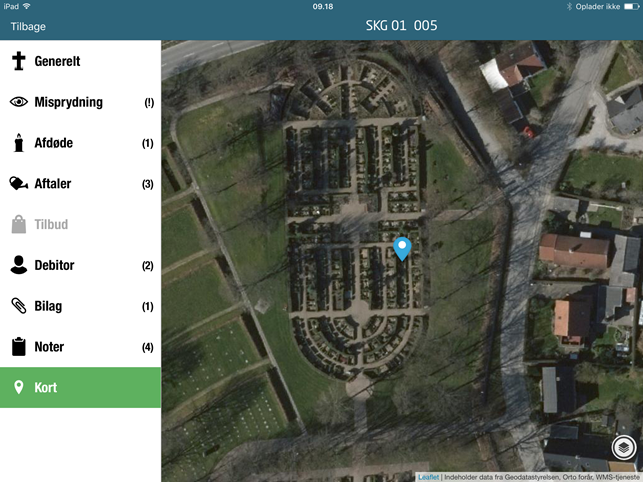Click the (3) count next to Aftaler
Viewport: 643px width, 482px height.
click(x=148, y=184)
